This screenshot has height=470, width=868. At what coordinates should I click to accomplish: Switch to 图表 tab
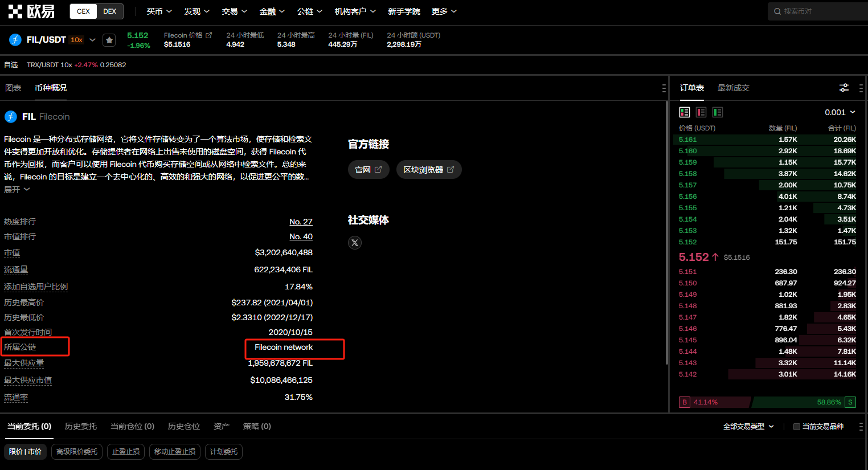coord(13,88)
